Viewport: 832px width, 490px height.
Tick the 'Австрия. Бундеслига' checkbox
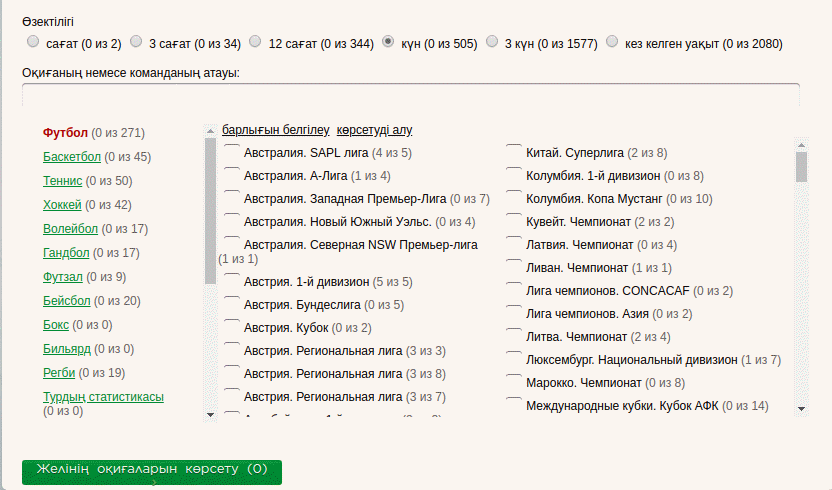click(231, 304)
